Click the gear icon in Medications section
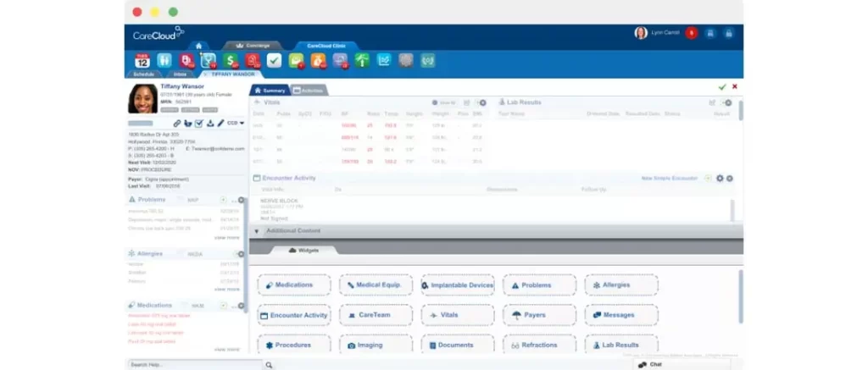The height and width of the screenshot is (370, 868). coord(241,306)
